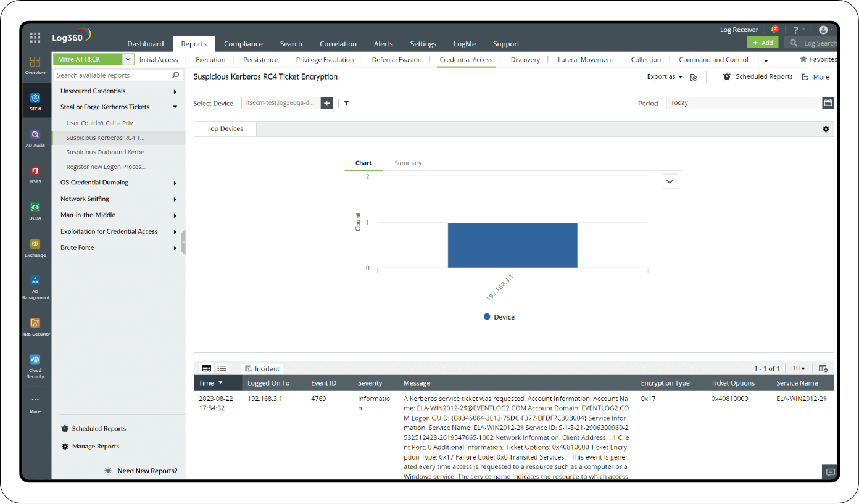
Task: Open AD Management in the sidebar
Action: 35,286
